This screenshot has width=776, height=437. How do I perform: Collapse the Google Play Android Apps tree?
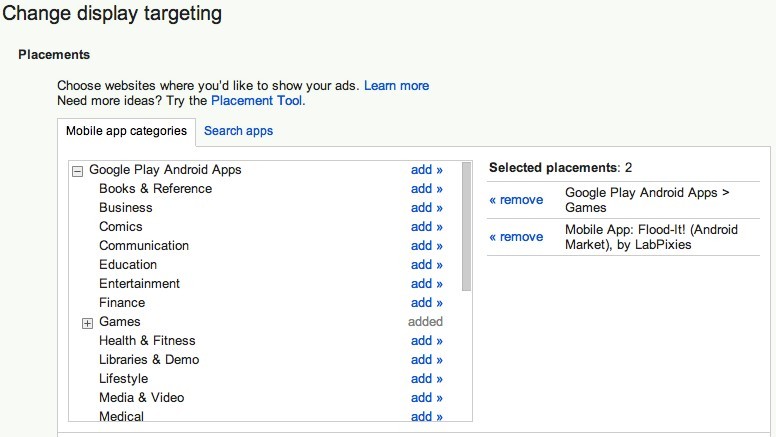tap(78, 171)
